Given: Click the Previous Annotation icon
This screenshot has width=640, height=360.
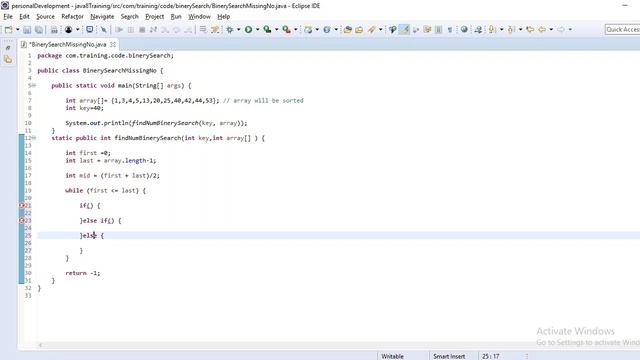Looking at the screenshot, I should [x=511, y=29].
